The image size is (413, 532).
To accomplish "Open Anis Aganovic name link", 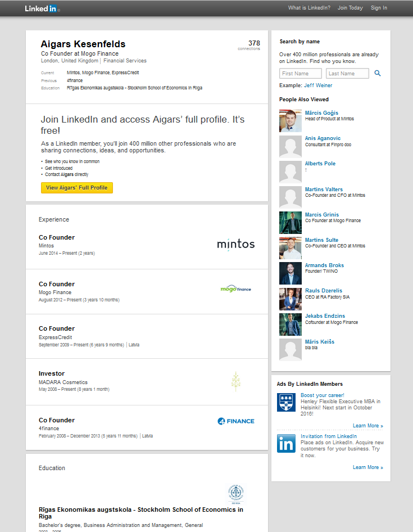I will coord(323,138).
